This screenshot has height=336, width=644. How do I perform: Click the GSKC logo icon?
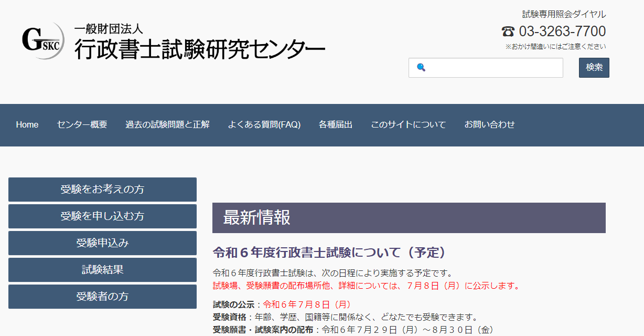[x=43, y=40]
